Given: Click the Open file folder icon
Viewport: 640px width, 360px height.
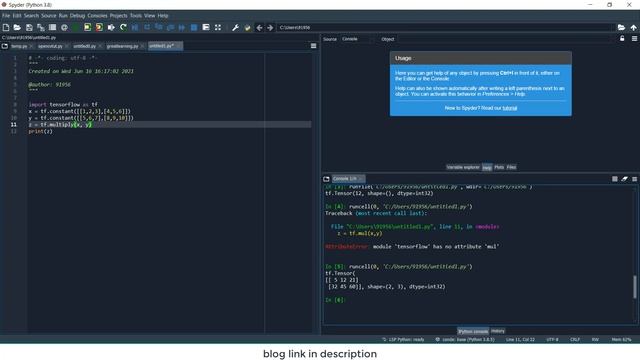Looking at the screenshot, I should click(x=17, y=27).
